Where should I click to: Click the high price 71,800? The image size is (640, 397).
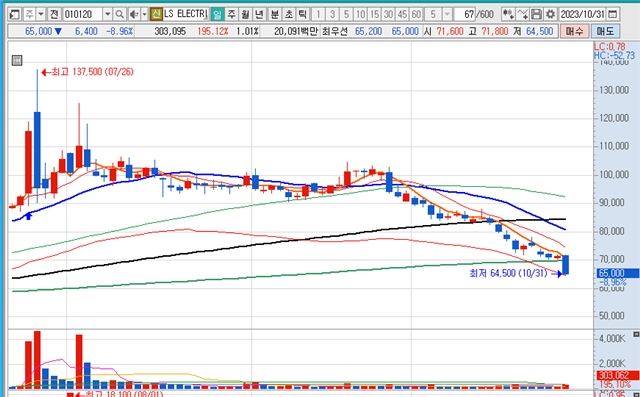pos(496,31)
